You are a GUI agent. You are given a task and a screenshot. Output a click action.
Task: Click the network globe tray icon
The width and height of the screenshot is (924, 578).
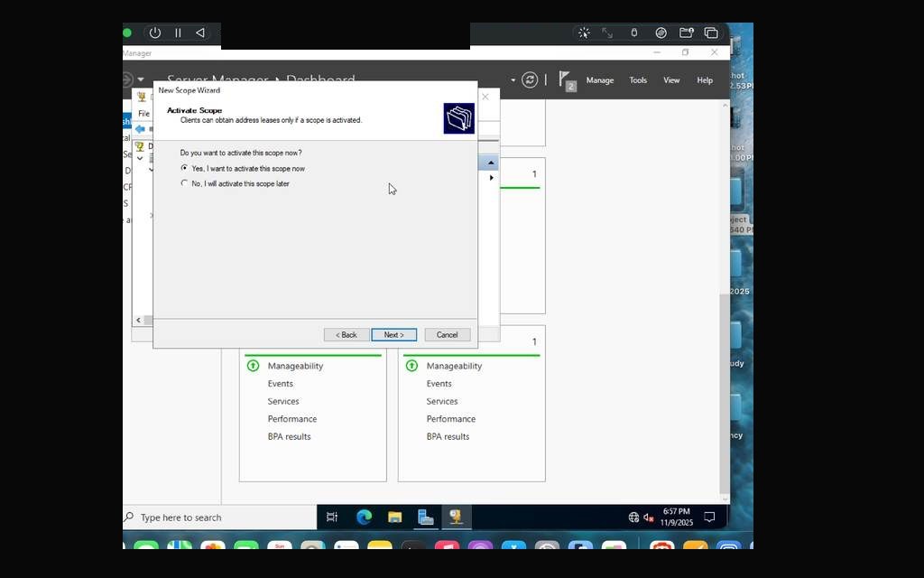[633, 517]
